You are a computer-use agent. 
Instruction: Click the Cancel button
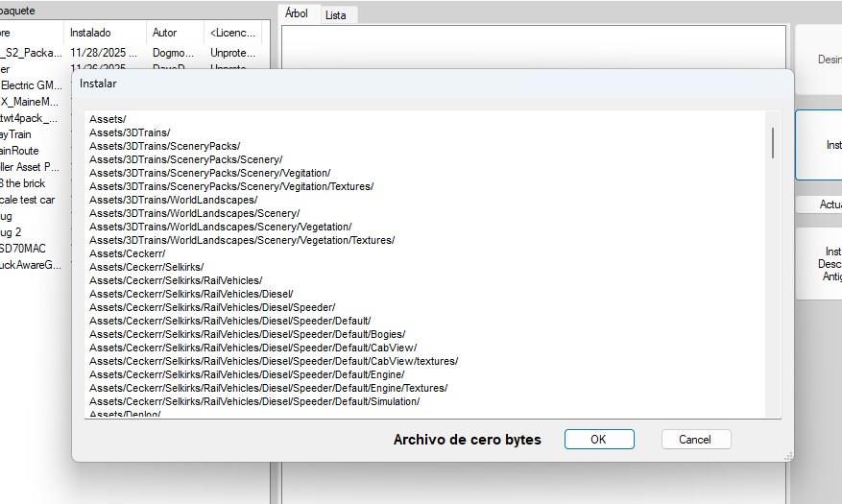pyautogui.click(x=695, y=440)
